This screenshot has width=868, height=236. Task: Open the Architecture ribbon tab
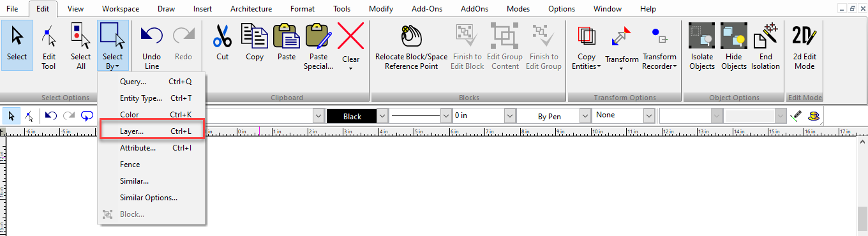pyautogui.click(x=251, y=9)
